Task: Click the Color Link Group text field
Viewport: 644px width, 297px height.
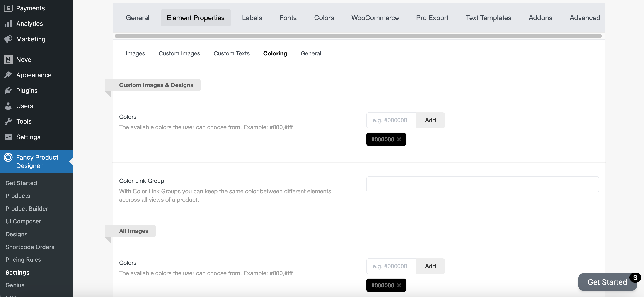Action: 482,184
